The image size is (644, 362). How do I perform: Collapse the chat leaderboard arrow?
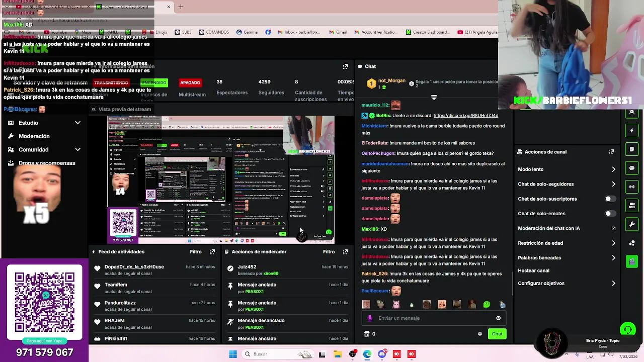434,98
